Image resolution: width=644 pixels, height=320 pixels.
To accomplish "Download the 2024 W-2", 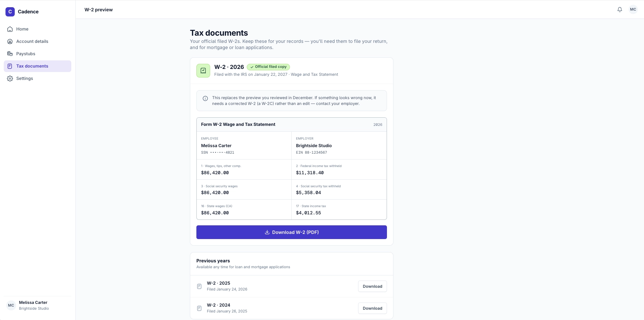I will click(373, 308).
